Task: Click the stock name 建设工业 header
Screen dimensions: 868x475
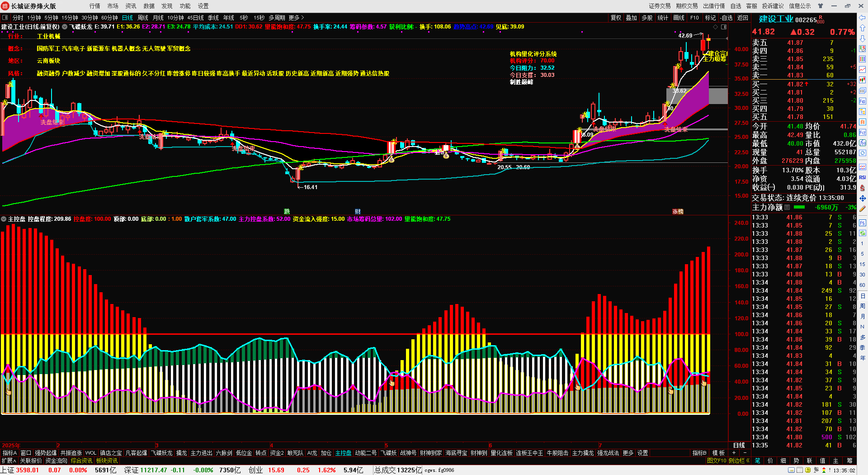Action: (776, 19)
